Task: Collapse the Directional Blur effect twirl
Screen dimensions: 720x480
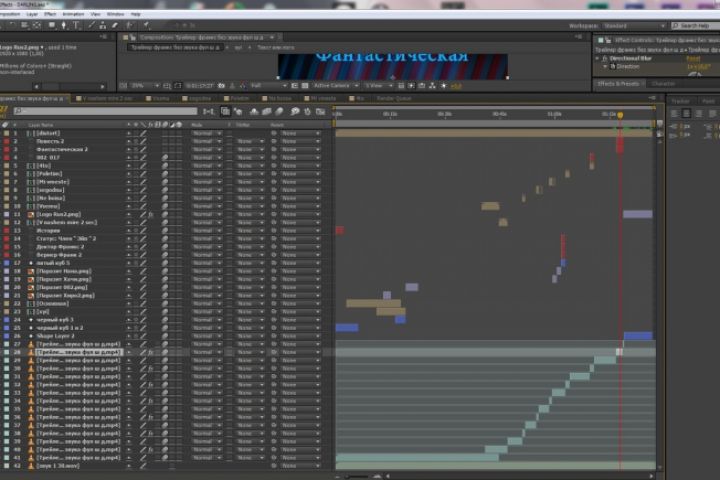Action: click(x=597, y=58)
